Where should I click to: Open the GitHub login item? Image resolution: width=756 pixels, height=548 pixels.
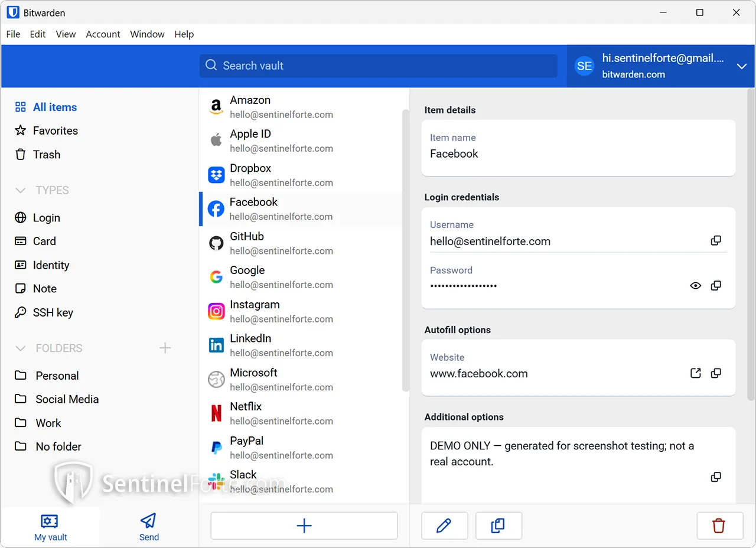pyautogui.click(x=301, y=243)
